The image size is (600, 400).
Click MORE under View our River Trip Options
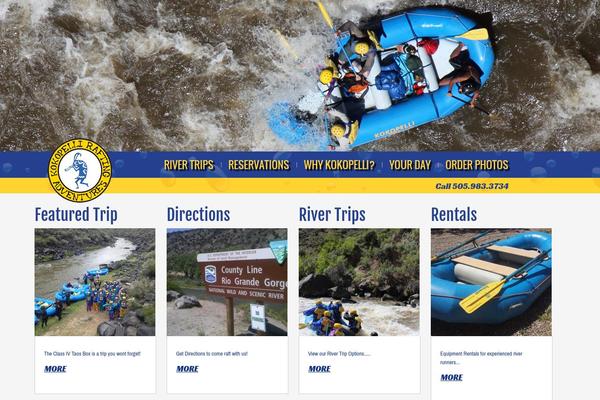pos(320,369)
